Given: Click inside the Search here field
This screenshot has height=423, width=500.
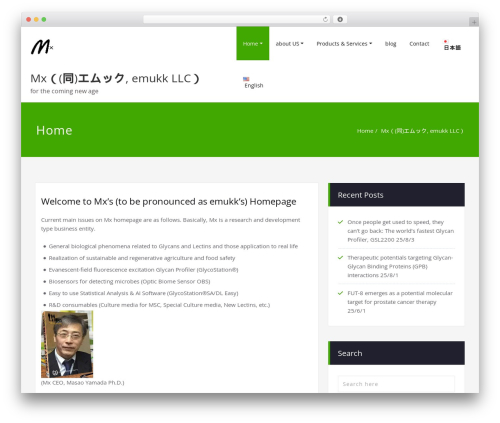Looking at the screenshot, I should [396, 384].
